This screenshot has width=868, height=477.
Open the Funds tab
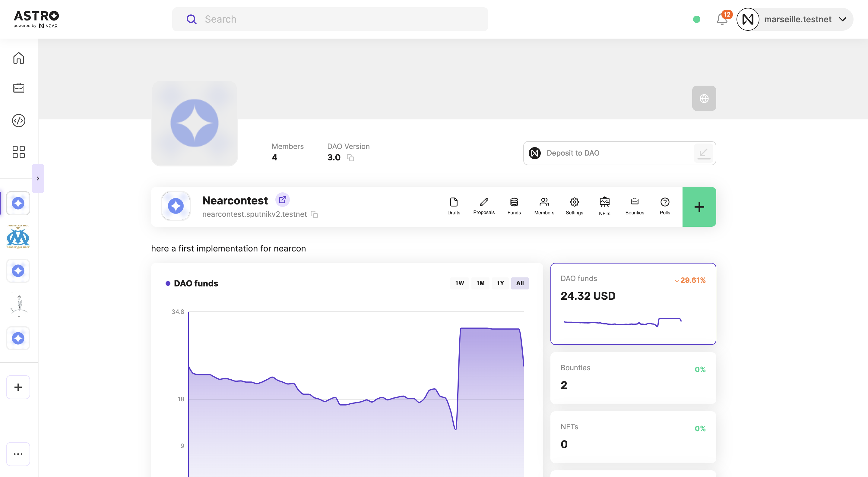514,206
